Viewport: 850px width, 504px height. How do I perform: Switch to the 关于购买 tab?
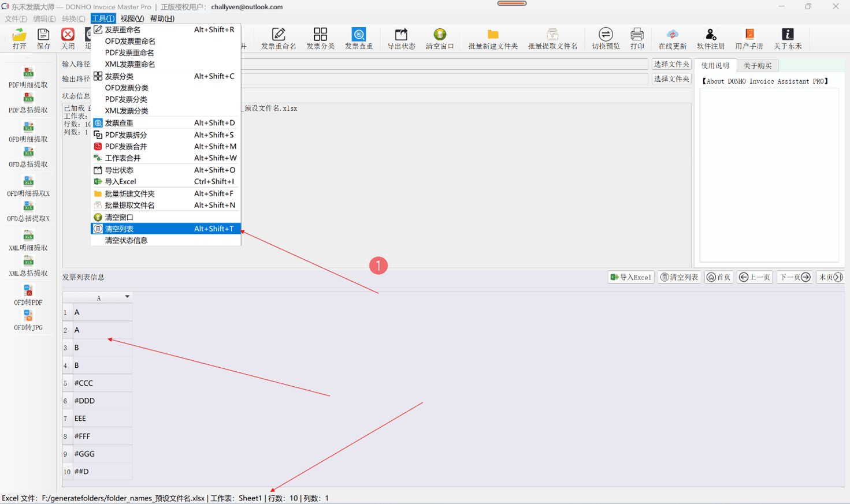point(758,65)
